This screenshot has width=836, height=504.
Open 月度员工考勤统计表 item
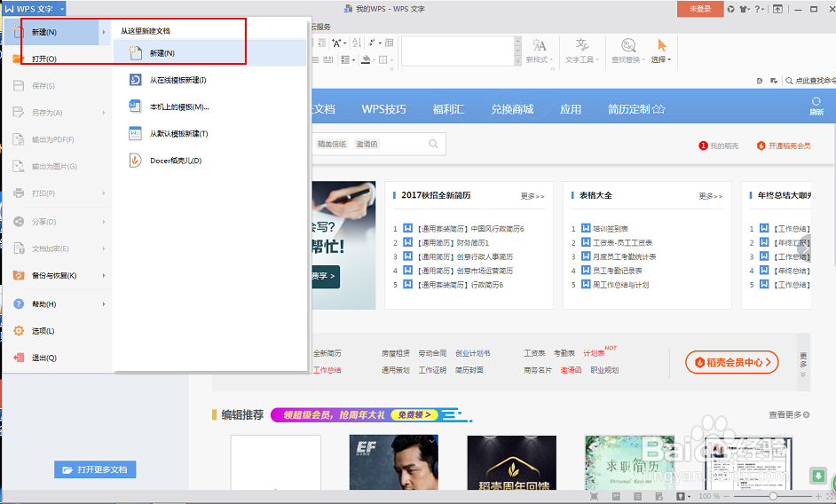(x=624, y=257)
